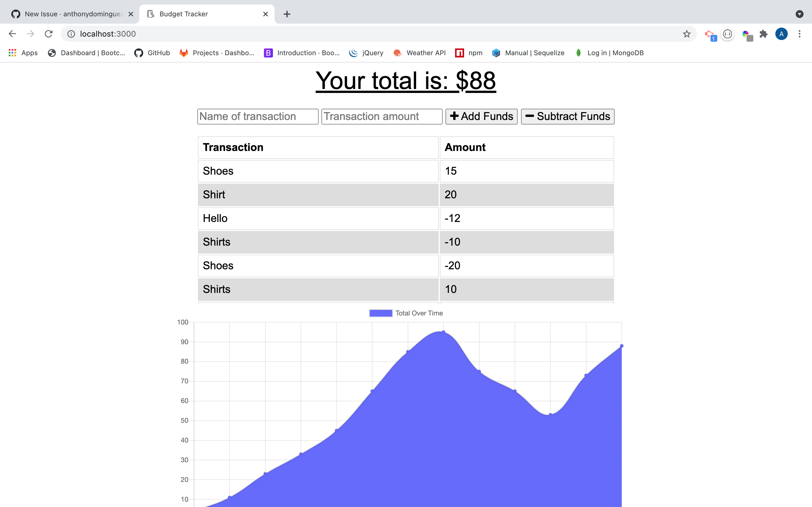Bookmark this page with the star icon
The width and height of the screenshot is (812, 507).
pyautogui.click(x=687, y=34)
